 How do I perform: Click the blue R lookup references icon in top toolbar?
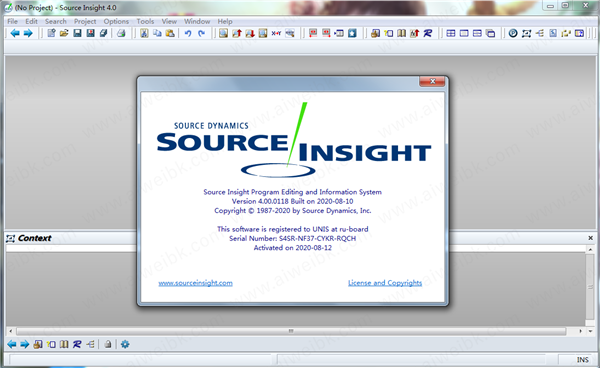click(x=428, y=33)
